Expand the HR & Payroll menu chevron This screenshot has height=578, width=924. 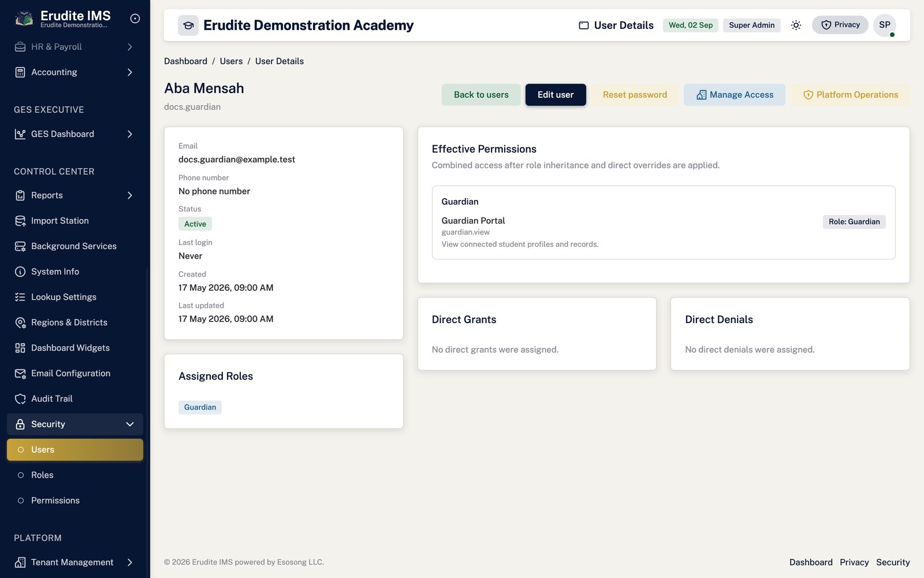point(130,47)
